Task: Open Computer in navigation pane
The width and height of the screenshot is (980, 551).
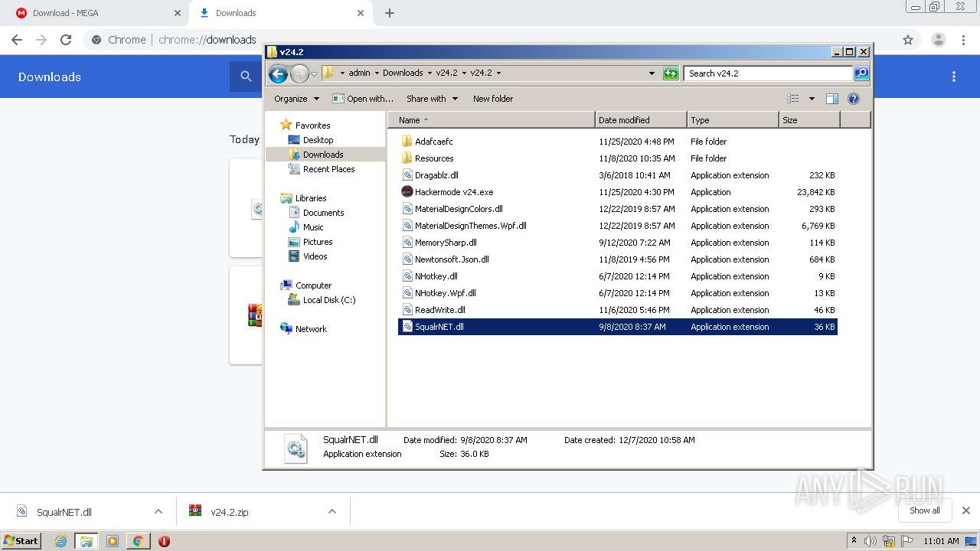Action: click(x=313, y=285)
